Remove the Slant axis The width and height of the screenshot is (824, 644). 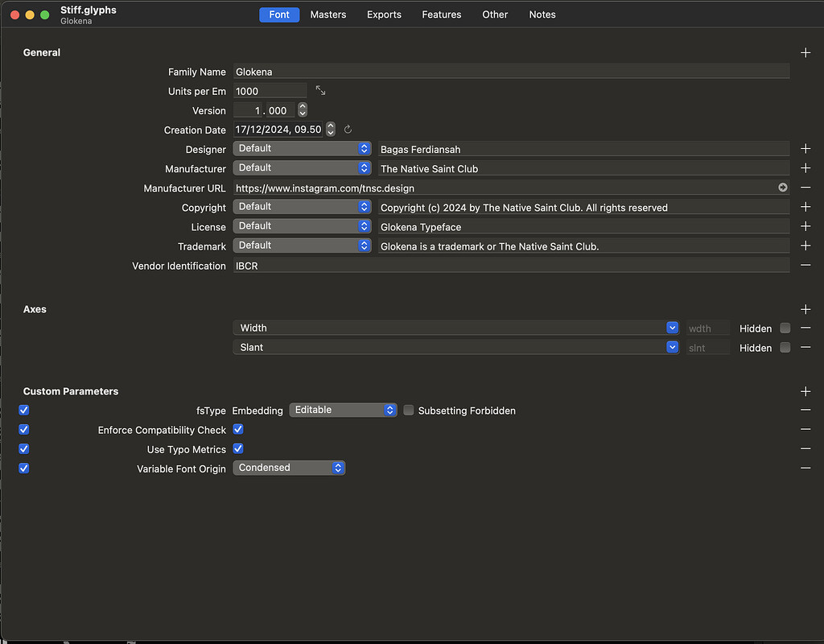[x=805, y=348]
